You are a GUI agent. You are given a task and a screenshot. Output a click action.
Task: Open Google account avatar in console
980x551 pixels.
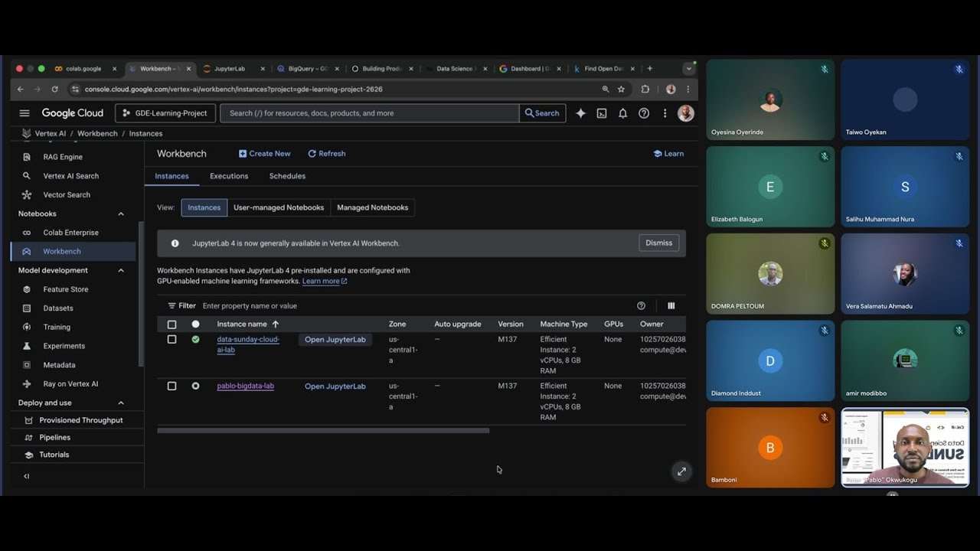coord(686,113)
